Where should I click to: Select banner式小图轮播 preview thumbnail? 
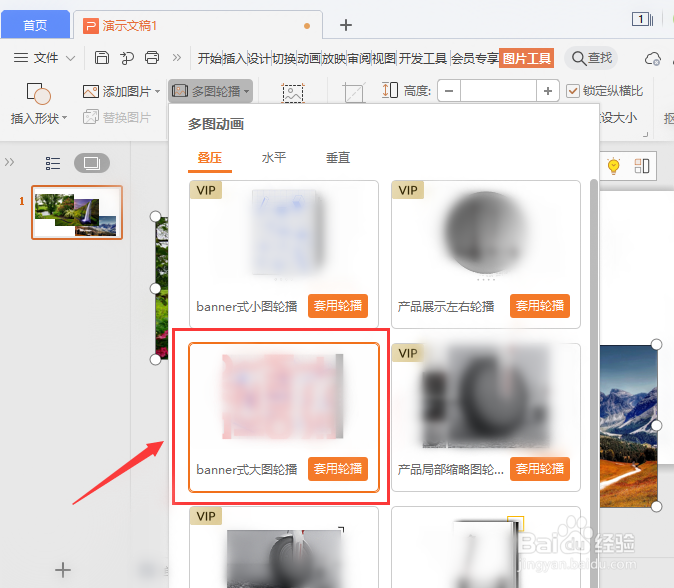tap(285, 234)
